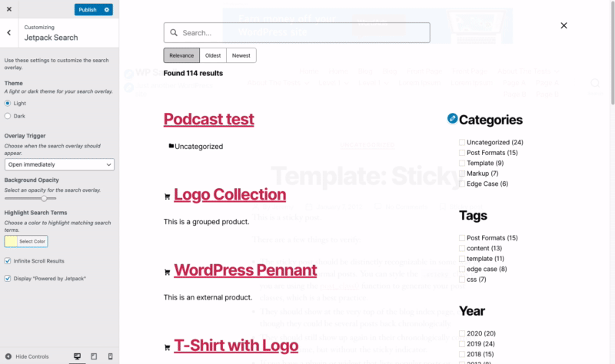The height and width of the screenshot is (364, 615).
Task: Click the cart icon beside WordPress Pennant
Action: [x=167, y=273]
